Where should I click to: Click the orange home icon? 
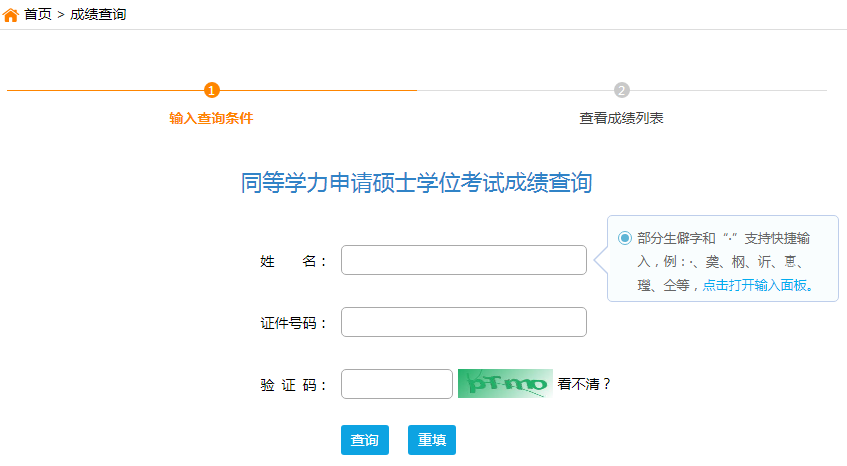tap(10, 15)
